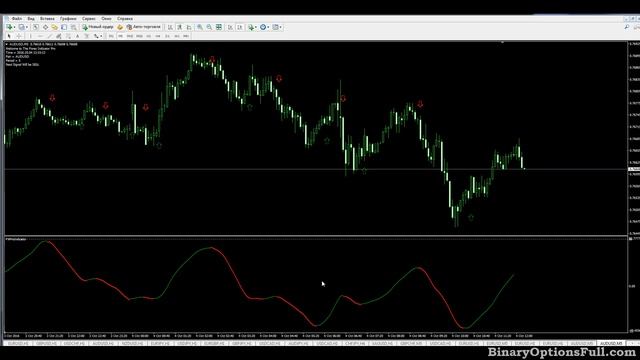Click the Zoom Out magnifier icon
Screen dimensions: 640x360
[x=209, y=27]
